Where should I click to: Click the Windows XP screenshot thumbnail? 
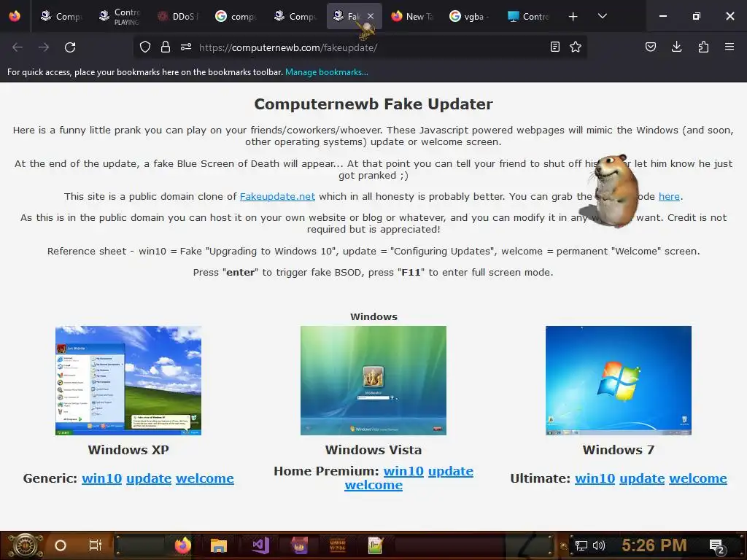[128, 381]
